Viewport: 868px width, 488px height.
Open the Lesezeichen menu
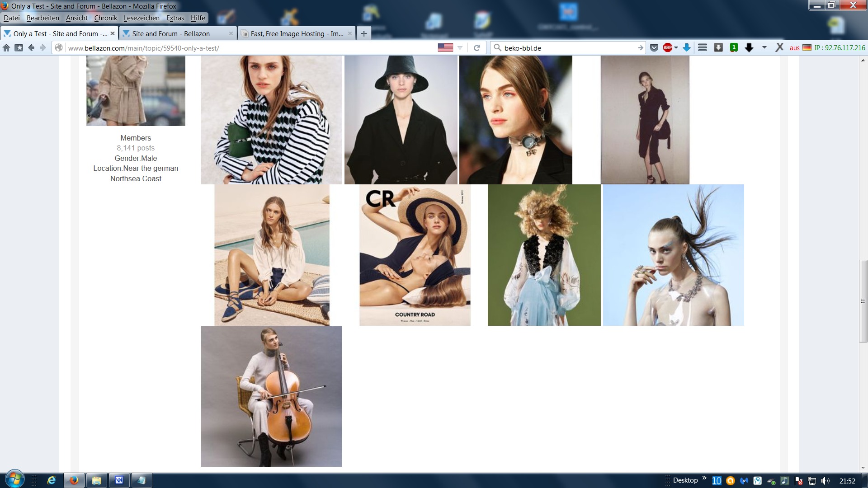click(x=142, y=18)
